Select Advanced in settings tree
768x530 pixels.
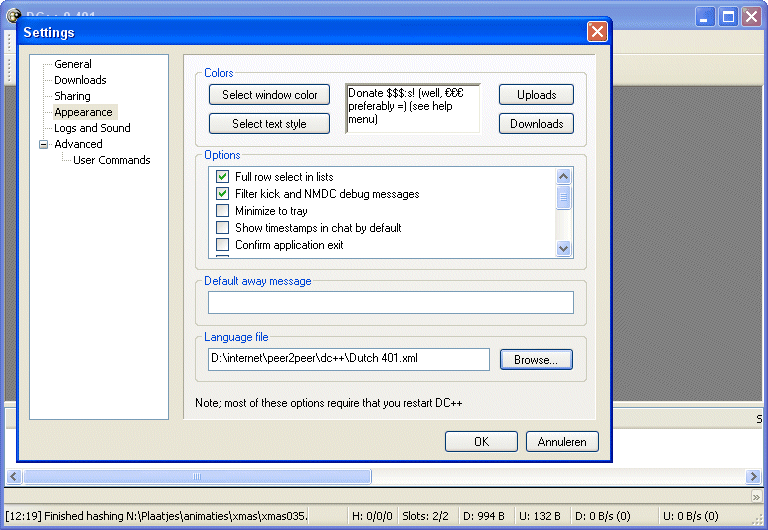78,144
